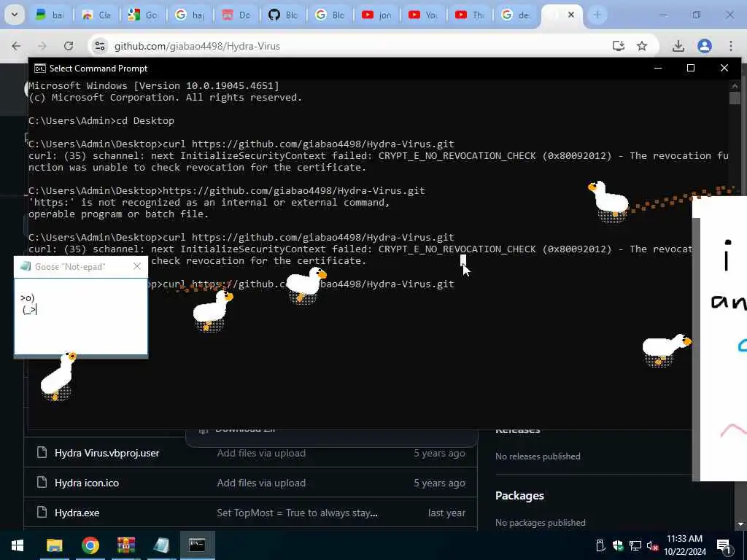The height and width of the screenshot is (560, 747).
Task: Open the Chrome profile avatar
Action: 705,46
